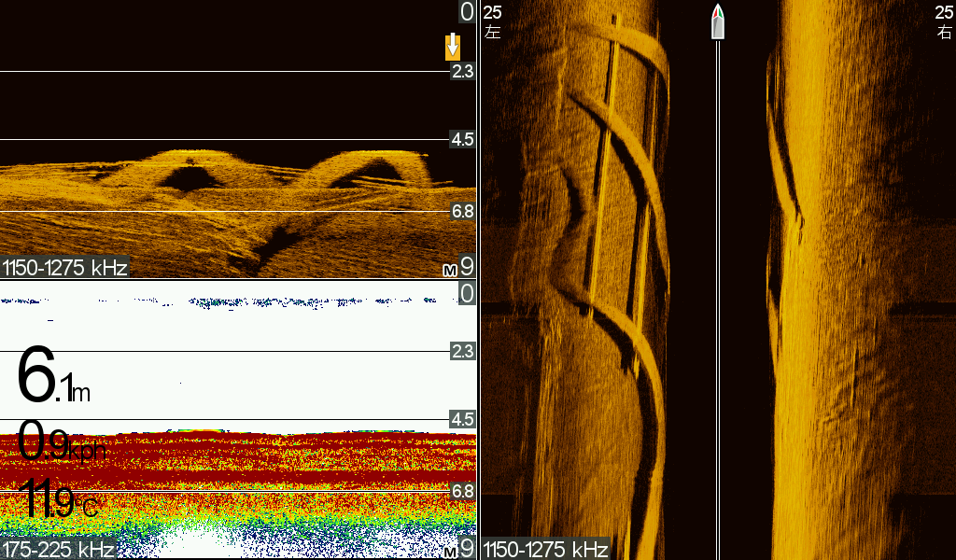Select the Down Imaging 1150-1275 kHz label
This screenshot has height=560, width=956.
[64, 269]
